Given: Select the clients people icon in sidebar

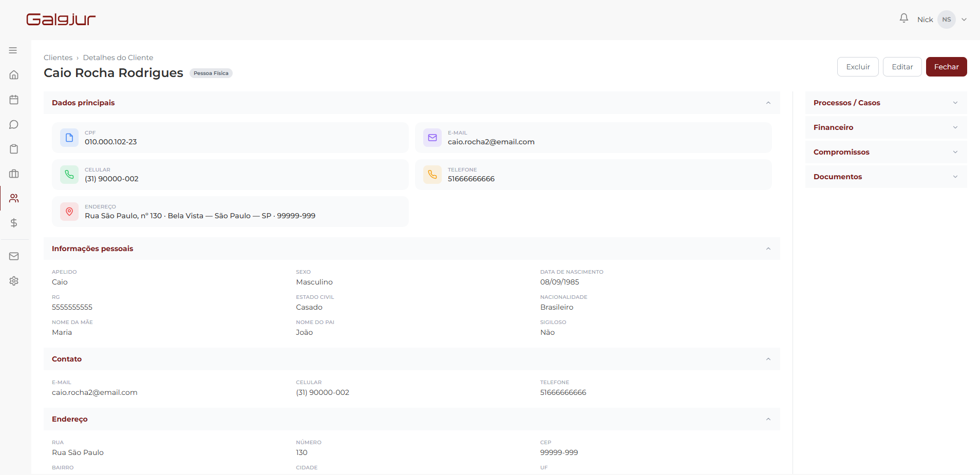Looking at the screenshot, I should [14, 198].
